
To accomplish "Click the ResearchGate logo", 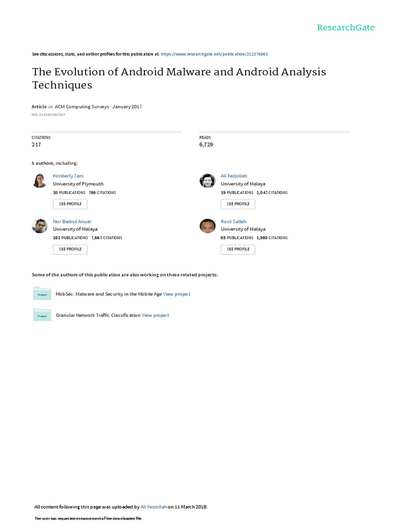I will 345,28.
